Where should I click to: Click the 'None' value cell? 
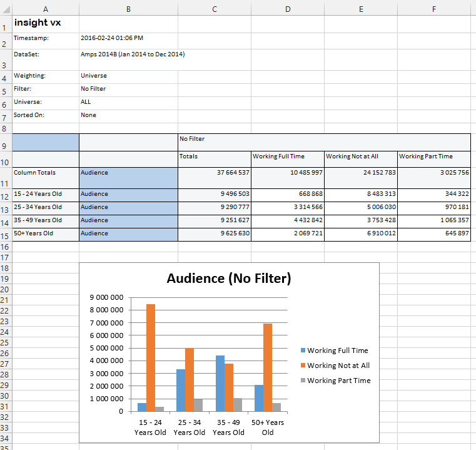[x=128, y=116]
